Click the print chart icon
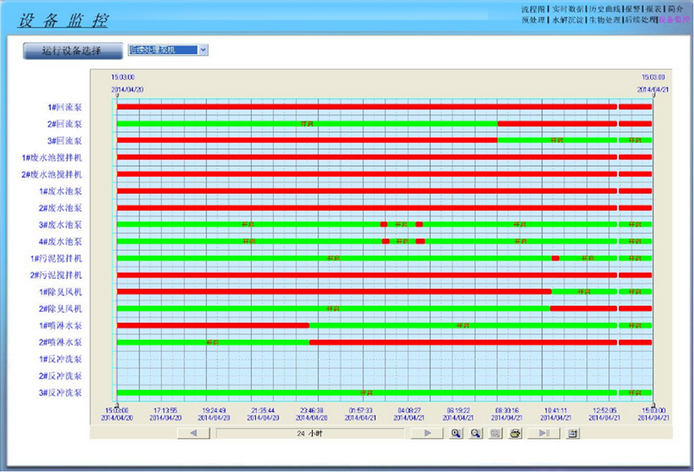The width and height of the screenshot is (694, 472). pyautogui.click(x=516, y=433)
